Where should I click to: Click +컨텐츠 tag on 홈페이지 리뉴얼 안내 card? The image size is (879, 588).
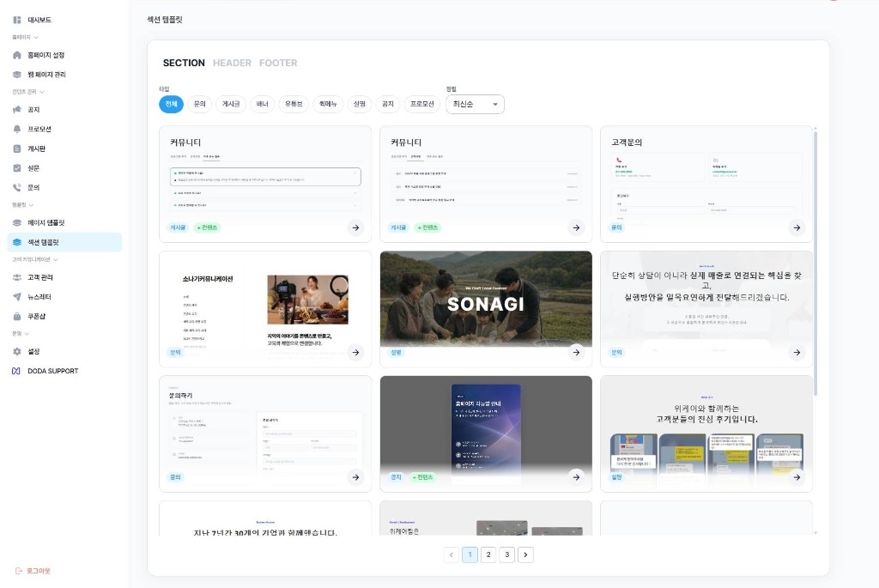pos(422,477)
